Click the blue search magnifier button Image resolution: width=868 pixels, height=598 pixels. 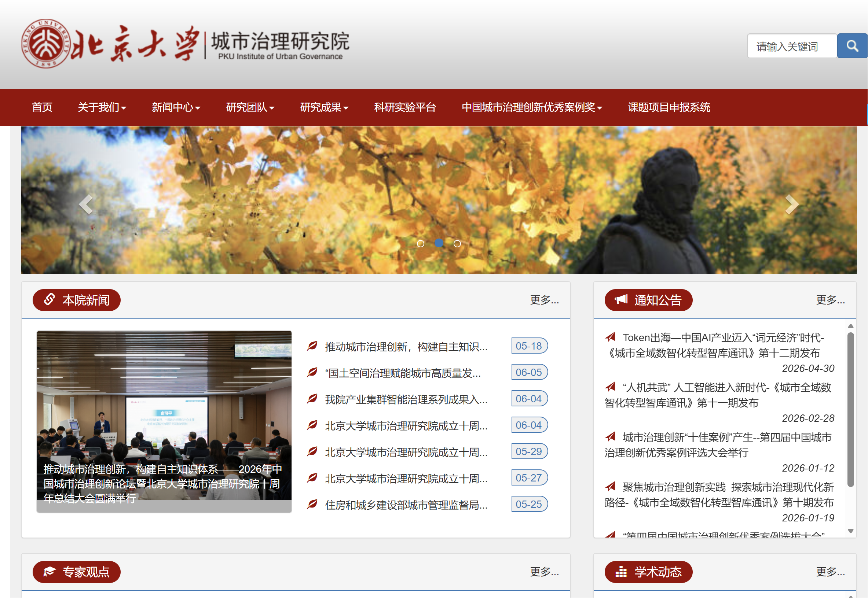(852, 46)
